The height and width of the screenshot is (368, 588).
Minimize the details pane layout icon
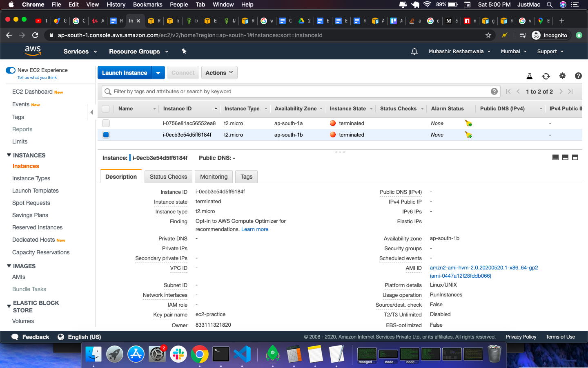pos(555,158)
